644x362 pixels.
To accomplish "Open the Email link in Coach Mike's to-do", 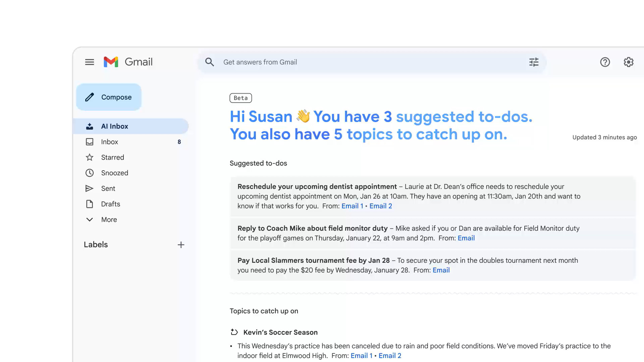I will click(466, 238).
